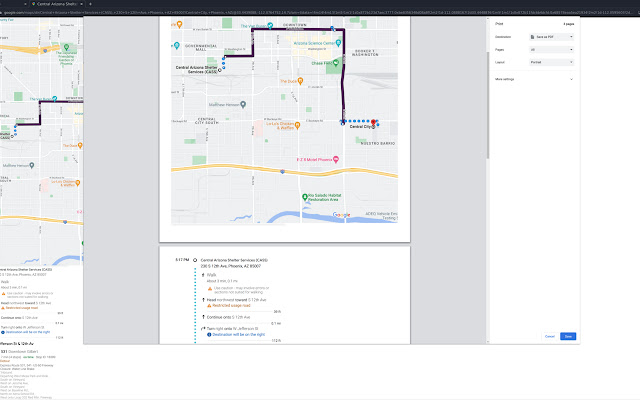Close the Central Arizona Shelter tab
The width and height of the screenshot is (640, 400).
[81, 4]
